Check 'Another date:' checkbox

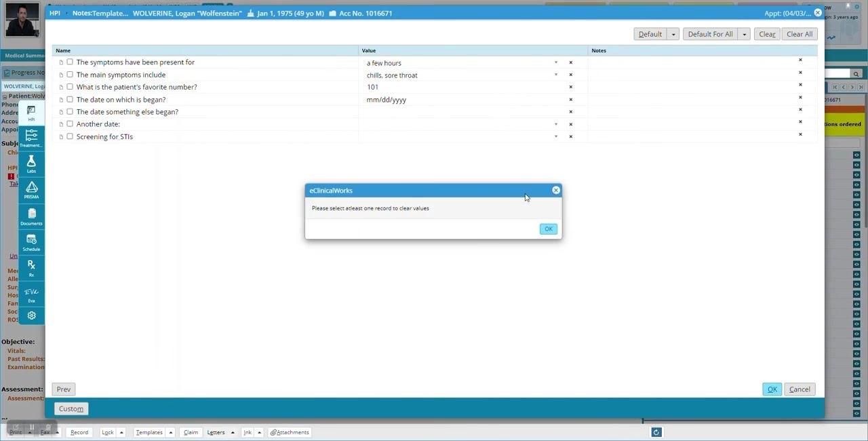pos(70,123)
